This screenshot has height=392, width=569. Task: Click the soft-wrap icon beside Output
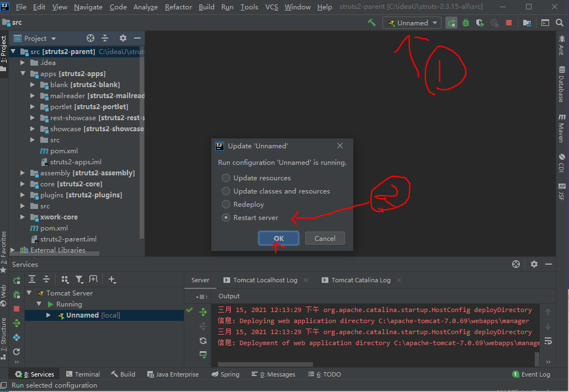pos(548,341)
